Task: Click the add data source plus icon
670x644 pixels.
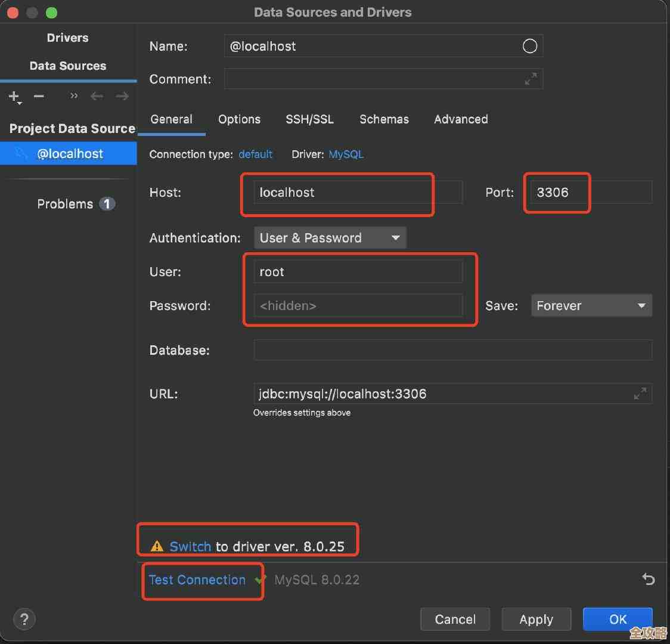Action: [14, 96]
